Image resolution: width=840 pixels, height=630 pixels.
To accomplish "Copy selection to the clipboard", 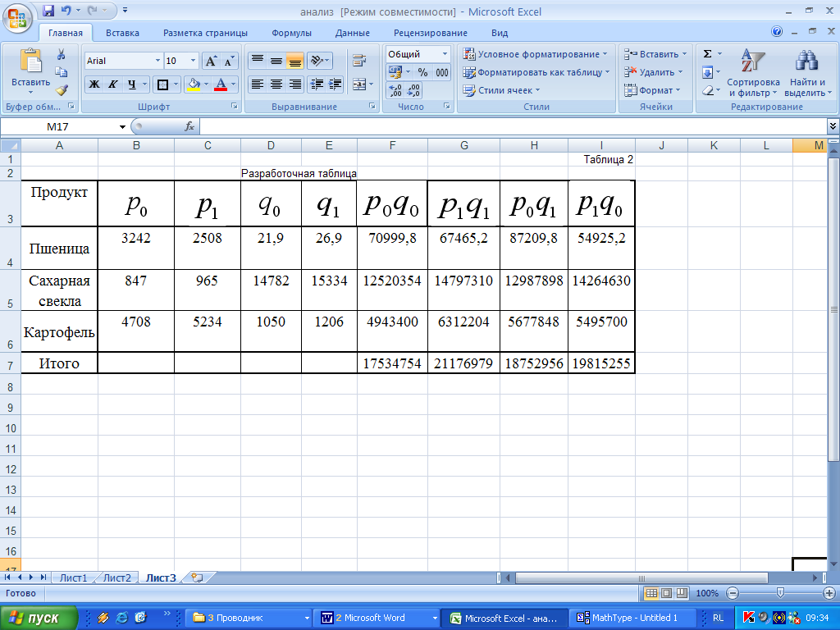I will click(x=61, y=72).
